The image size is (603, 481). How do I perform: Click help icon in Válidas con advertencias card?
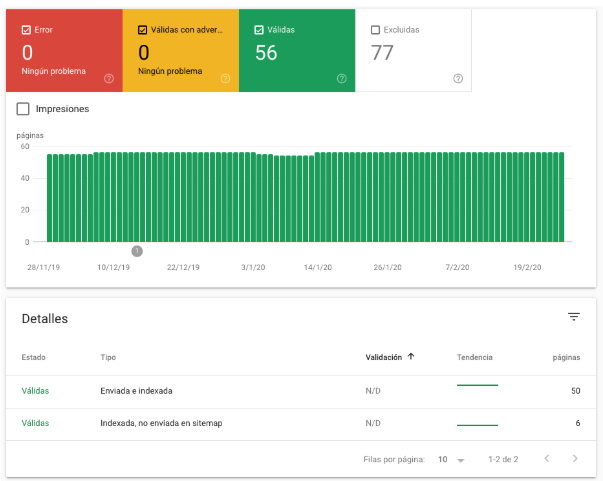[225, 78]
